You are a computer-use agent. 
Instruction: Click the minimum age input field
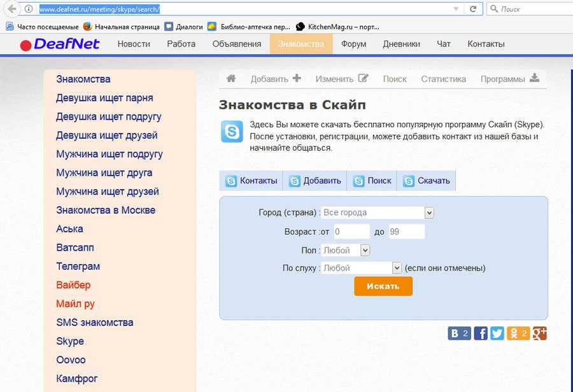[x=351, y=232]
